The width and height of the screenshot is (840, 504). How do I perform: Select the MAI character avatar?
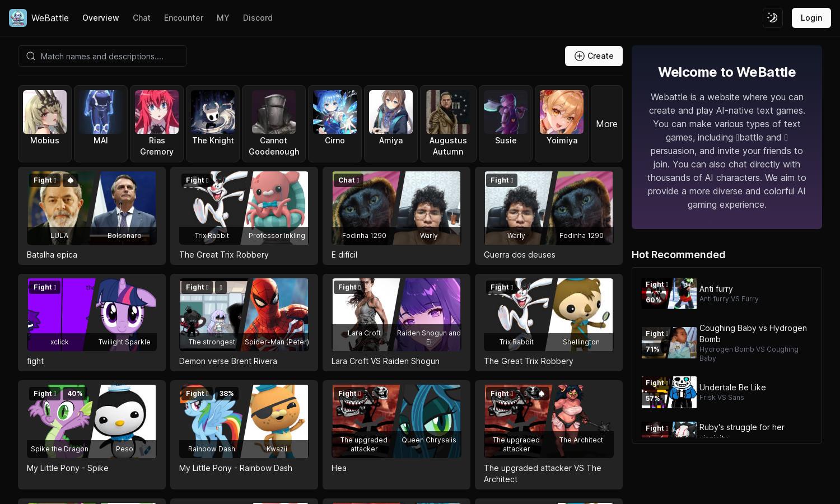pos(101,112)
